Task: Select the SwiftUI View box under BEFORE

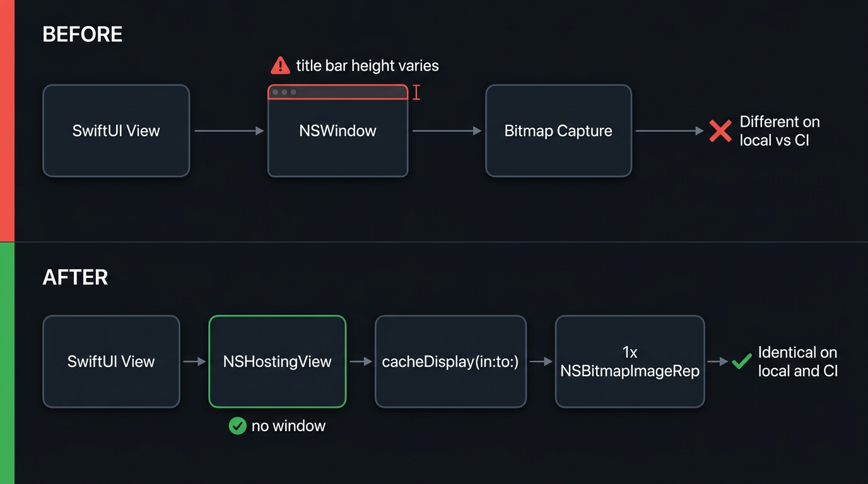Action: (x=116, y=130)
